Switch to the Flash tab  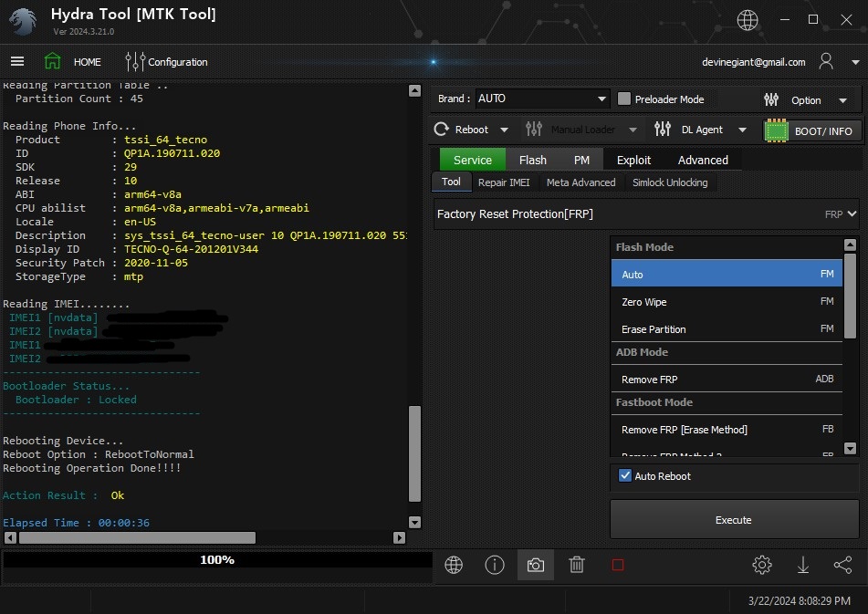click(532, 160)
